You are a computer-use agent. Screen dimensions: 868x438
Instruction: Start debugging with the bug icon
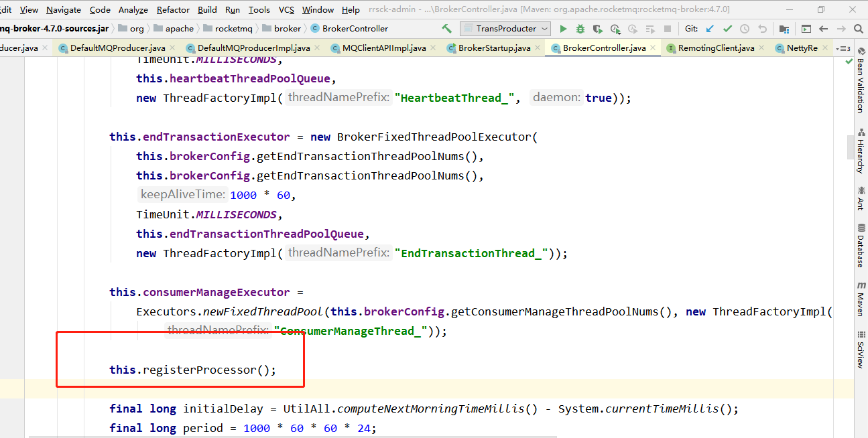tap(580, 29)
